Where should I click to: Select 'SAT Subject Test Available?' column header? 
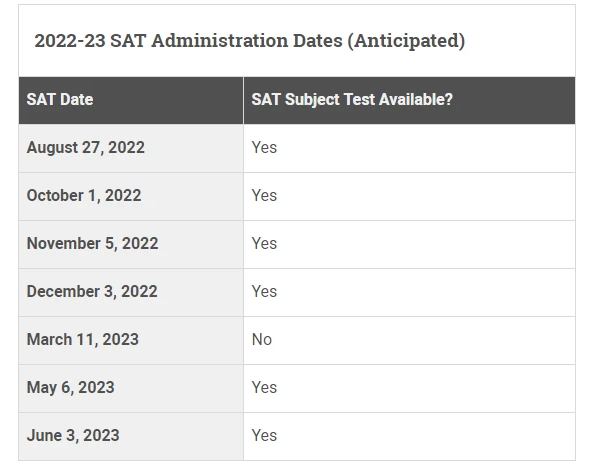tap(352, 100)
